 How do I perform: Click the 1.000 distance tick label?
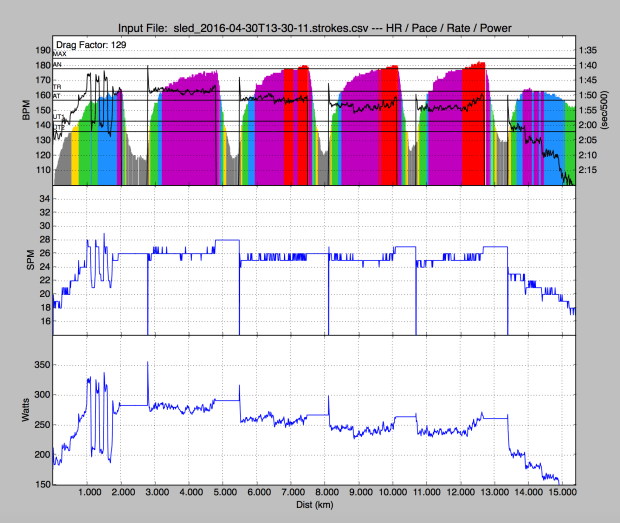click(88, 494)
